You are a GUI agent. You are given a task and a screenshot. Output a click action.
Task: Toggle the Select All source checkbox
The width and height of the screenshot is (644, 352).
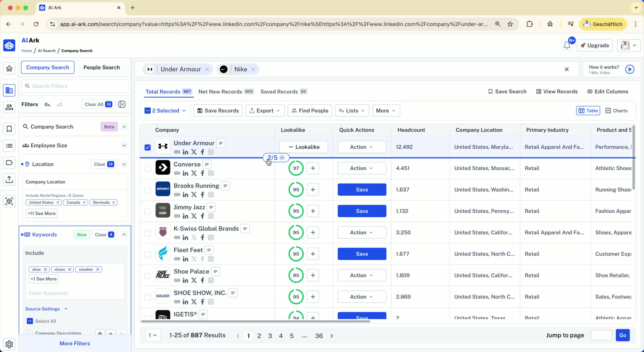click(x=30, y=321)
